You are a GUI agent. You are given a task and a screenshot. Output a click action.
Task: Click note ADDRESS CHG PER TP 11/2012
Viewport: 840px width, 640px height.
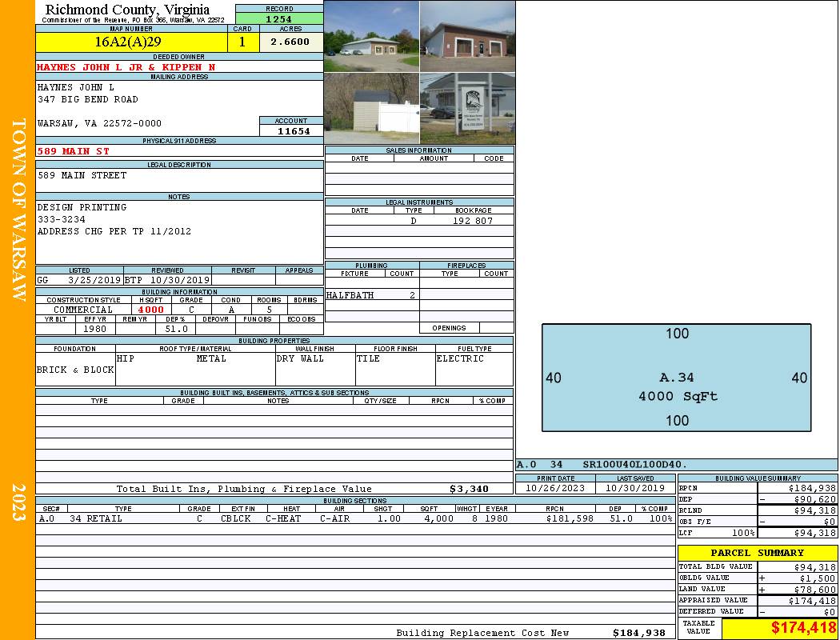click(114, 231)
